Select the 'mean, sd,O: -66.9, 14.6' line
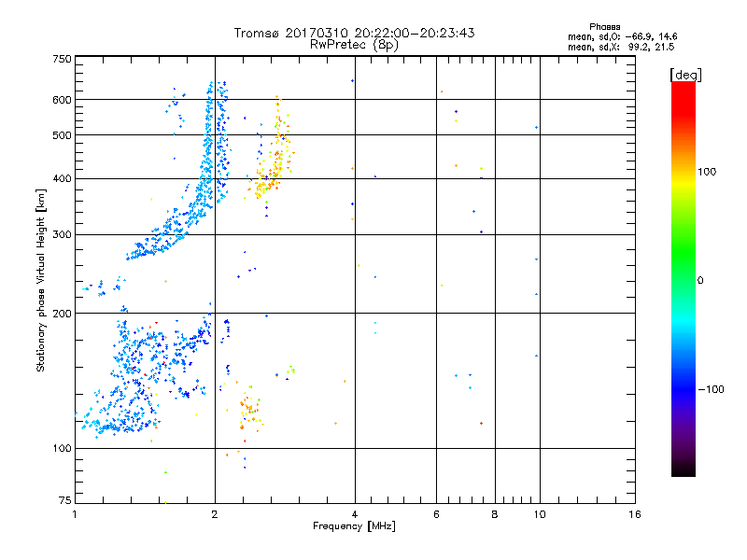Image resolution: width=747 pixels, height=560 pixels. pyautogui.click(x=622, y=36)
